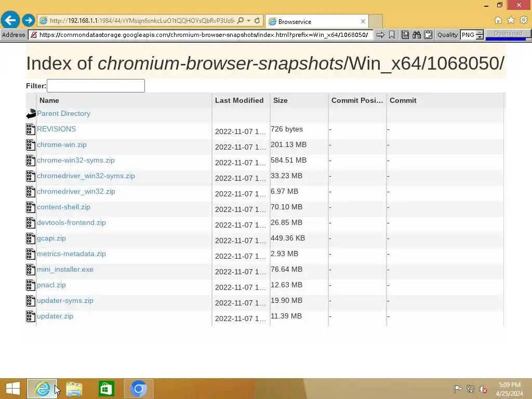This screenshot has width=532, height=399.
Task: Open Chromium from the taskbar
Action: [138, 389]
